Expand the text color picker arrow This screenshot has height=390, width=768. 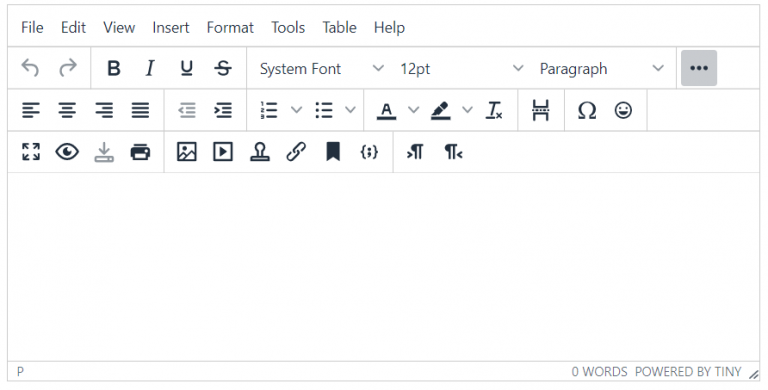[414, 110]
